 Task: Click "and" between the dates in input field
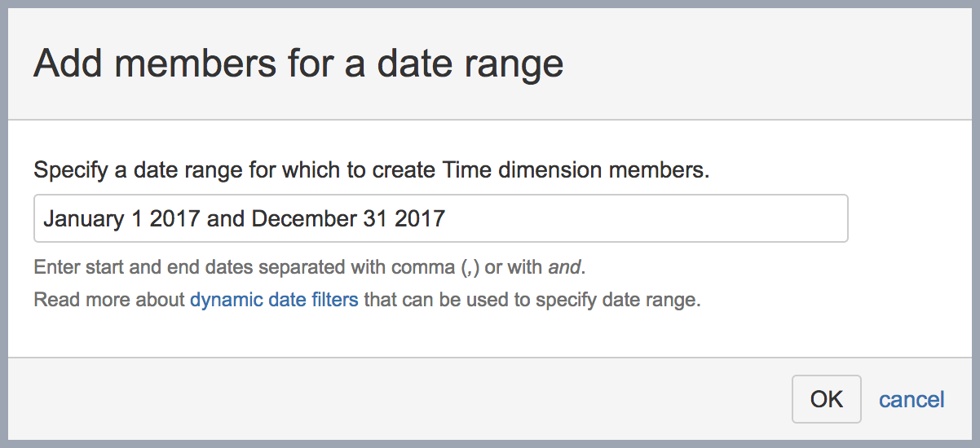(x=226, y=218)
